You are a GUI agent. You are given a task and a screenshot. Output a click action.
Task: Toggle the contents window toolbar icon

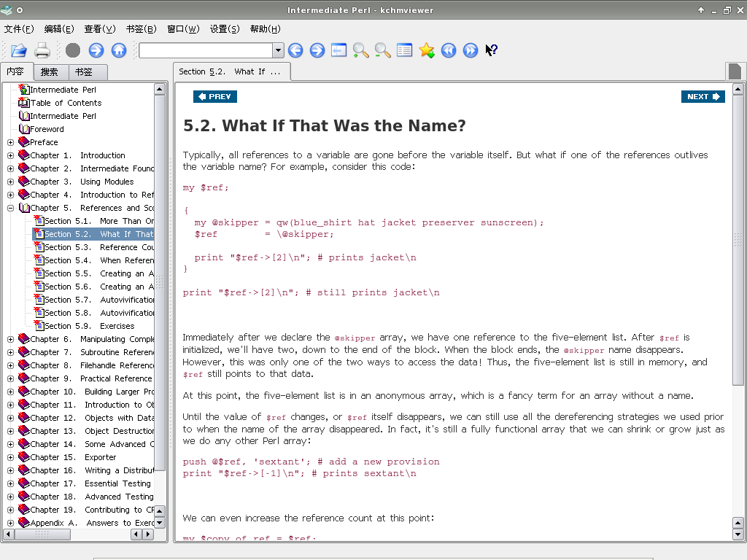pos(338,50)
